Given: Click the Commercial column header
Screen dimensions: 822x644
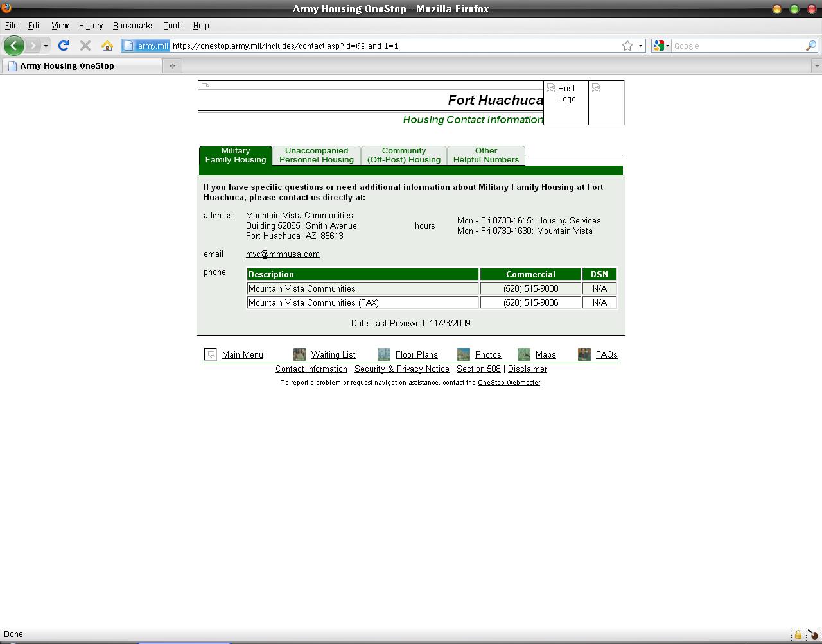Looking at the screenshot, I should point(530,274).
